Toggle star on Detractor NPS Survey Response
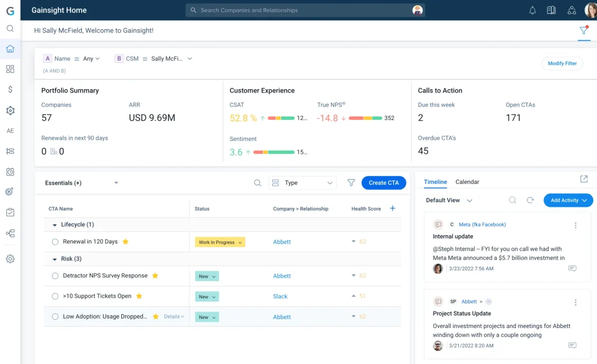The image size is (597, 364). click(155, 275)
